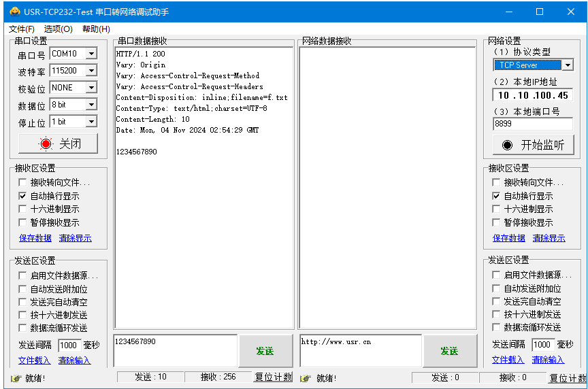This screenshot has width=588, height=389.
Task: Open the 协议类型 TCP Server dropdown
Action: pos(568,65)
